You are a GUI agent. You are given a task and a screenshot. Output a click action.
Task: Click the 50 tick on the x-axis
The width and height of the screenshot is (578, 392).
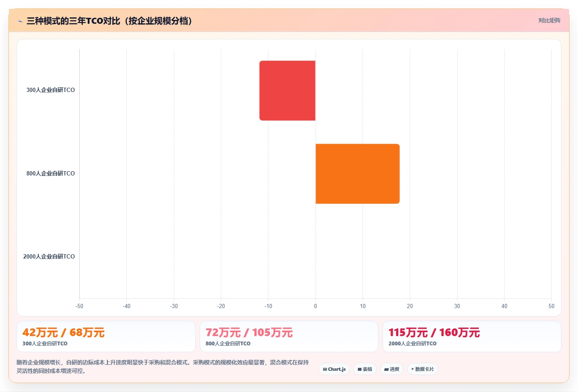click(551, 306)
